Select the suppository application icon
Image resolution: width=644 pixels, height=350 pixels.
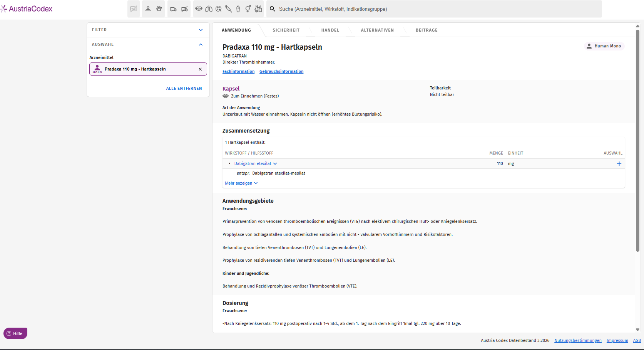point(238,9)
